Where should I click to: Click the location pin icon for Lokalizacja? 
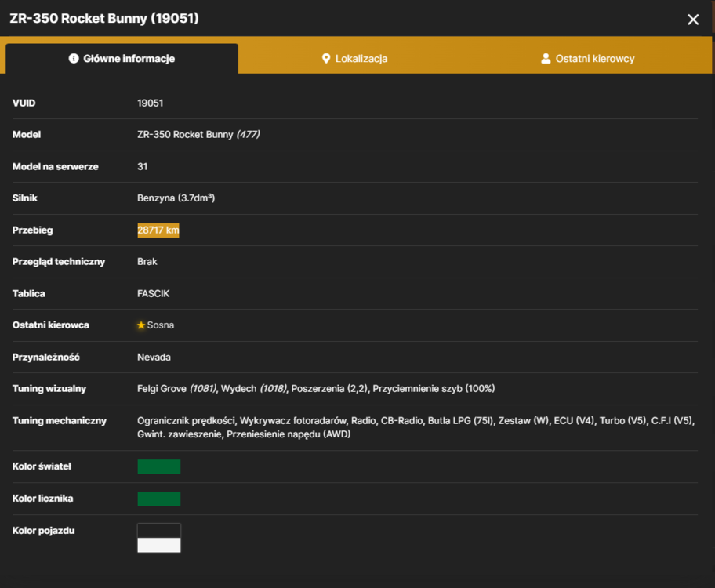[325, 58]
